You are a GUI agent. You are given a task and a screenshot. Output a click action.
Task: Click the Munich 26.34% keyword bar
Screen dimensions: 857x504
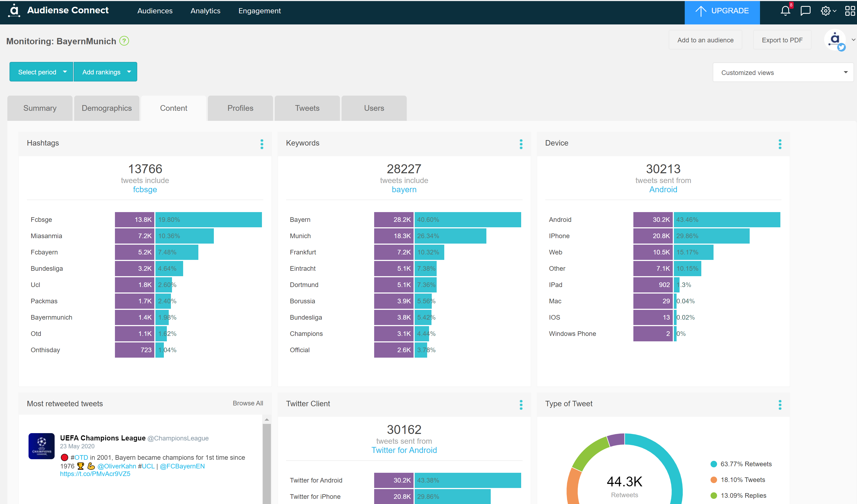pos(450,236)
